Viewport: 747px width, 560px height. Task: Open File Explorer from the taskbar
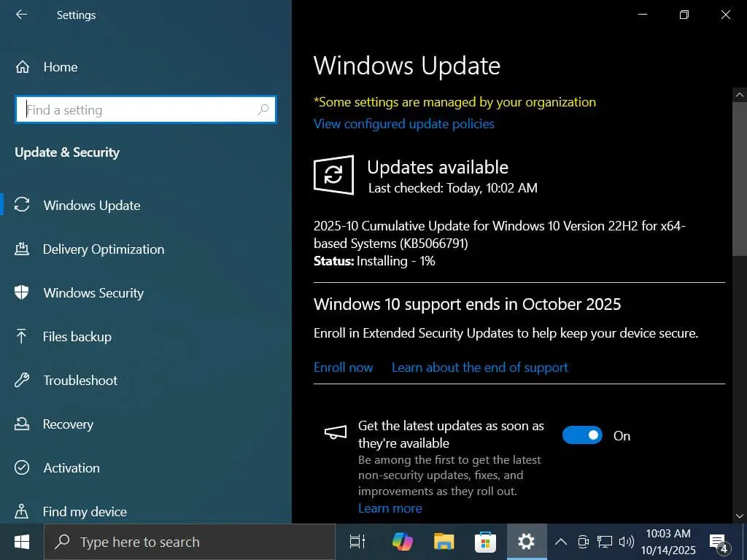(x=444, y=542)
